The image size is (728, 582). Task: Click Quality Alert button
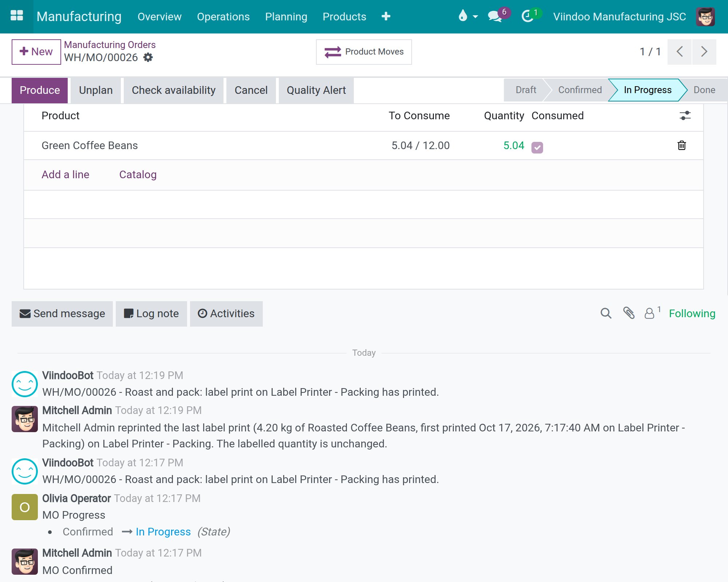tap(316, 90)
